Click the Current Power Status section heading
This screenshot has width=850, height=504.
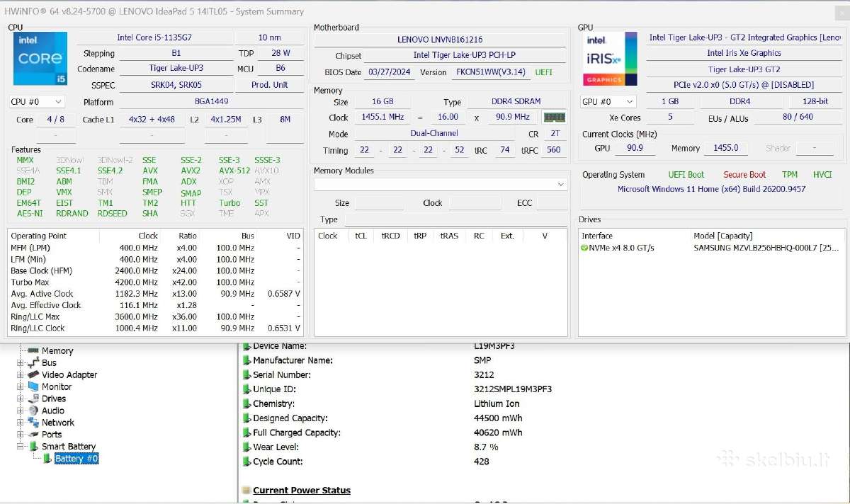pos(302,491)
